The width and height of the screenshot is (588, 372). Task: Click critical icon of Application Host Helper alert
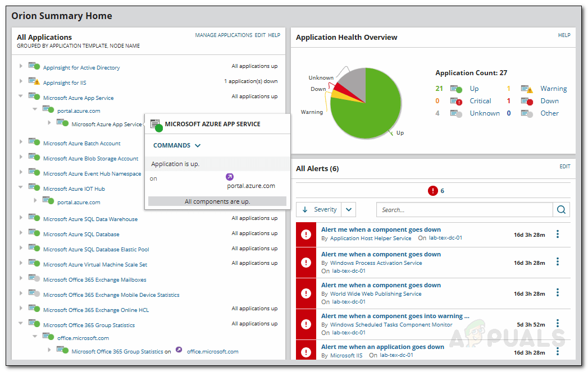(306, 235)
